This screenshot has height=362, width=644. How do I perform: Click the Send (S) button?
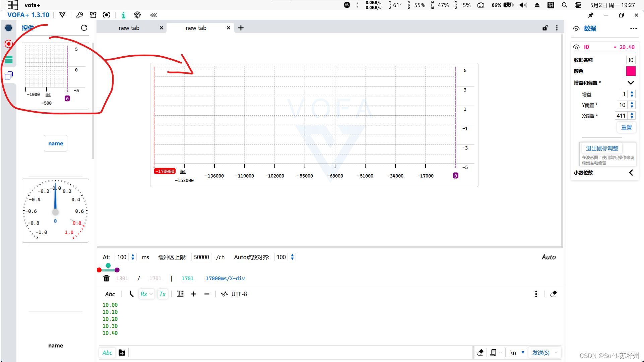pyautogui.click(x=540, y=353)
